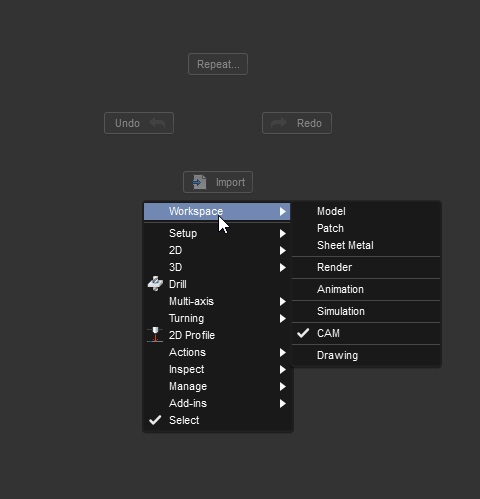Open the Setup menu entry
The width and height of the screenshot is (480, 499).
click(218, 233)
